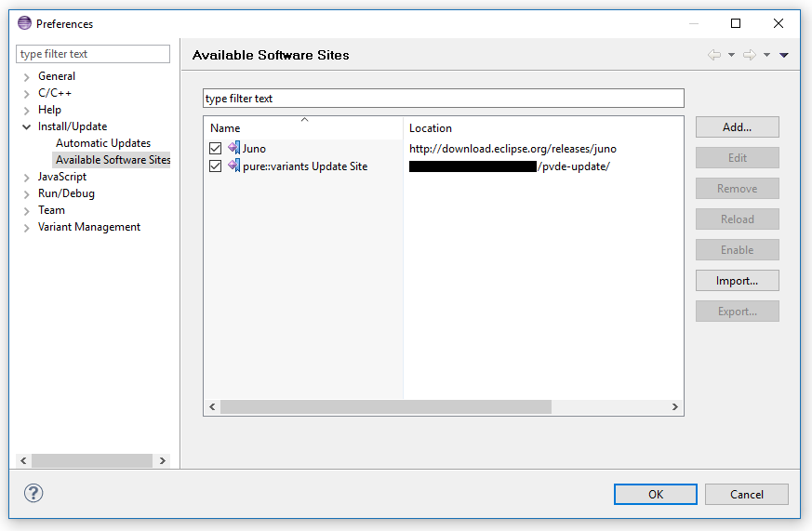Select Automatic Updates preference page
This screenshot has height=531, width=812.
click(102, 143)
